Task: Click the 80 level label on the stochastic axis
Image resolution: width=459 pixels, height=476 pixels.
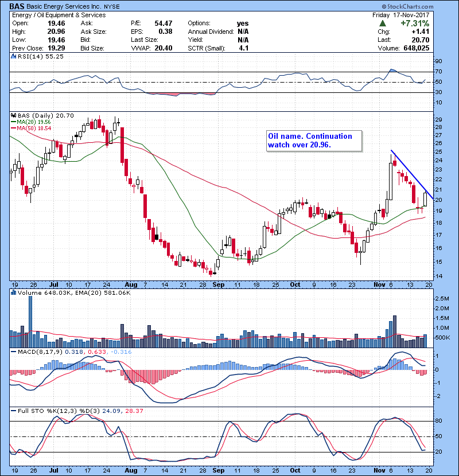Action: 438,421
